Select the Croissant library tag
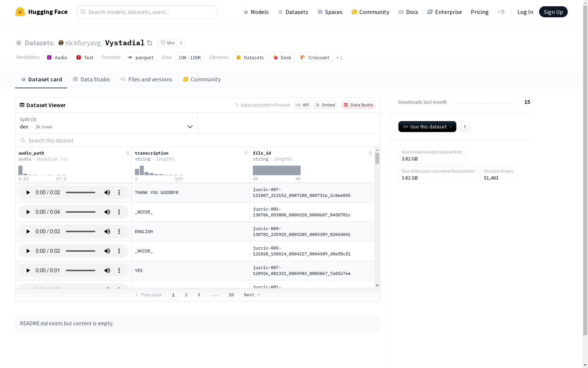Image resolution: width=588 pixels, height=368 pixels. coord(315,57)
